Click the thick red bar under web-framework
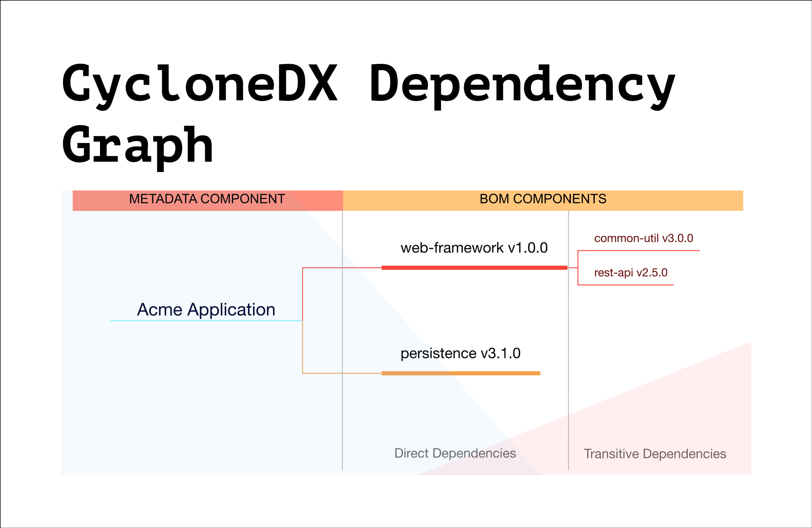Viewport: 812px width, 528px height. coord(474,268)
